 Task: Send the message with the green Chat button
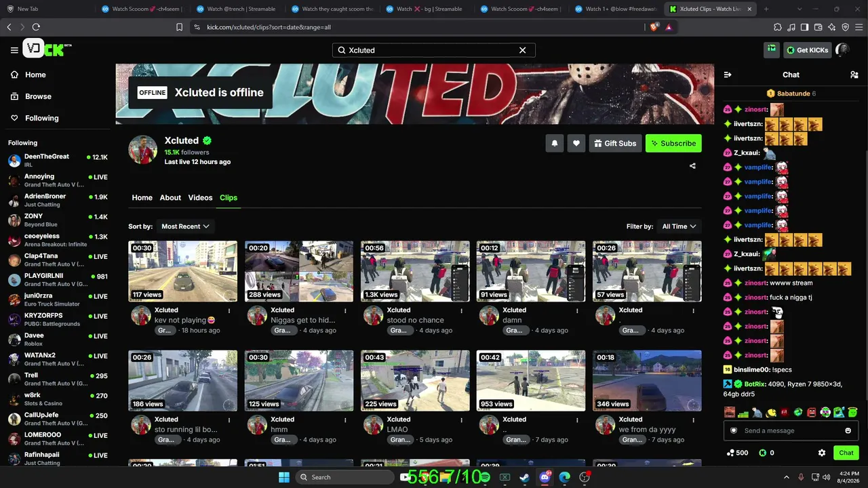846,453
